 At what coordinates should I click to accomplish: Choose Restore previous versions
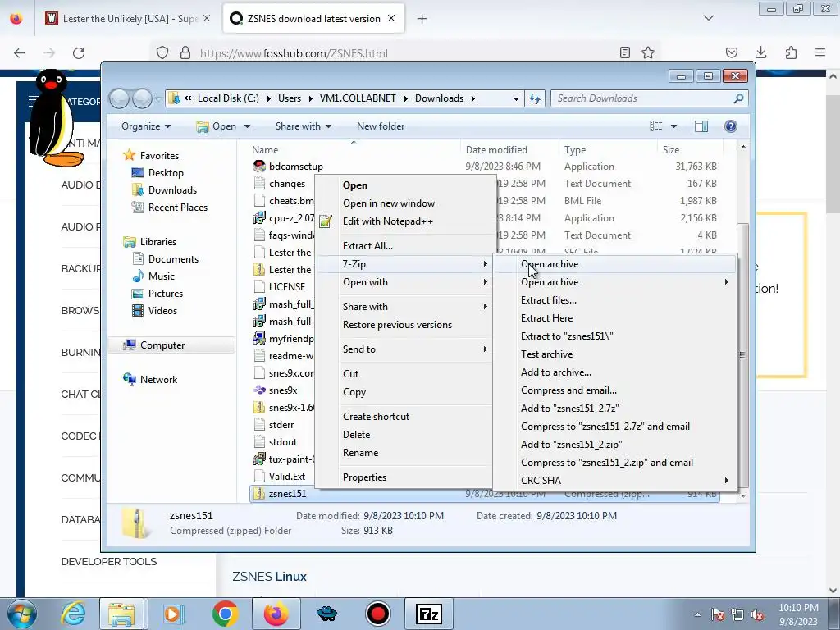pyautogui.click(x=398, y=325)
